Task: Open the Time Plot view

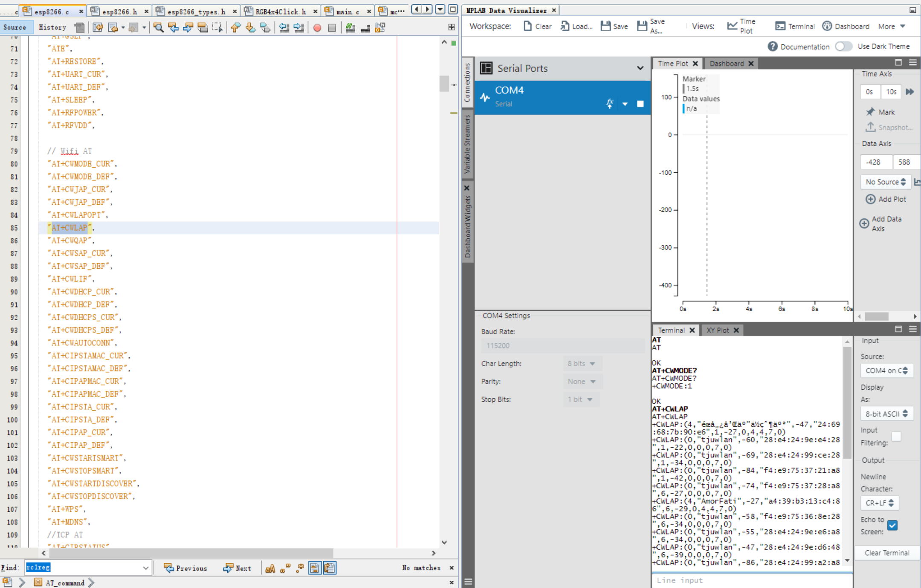Action: [x=741, y=26]
